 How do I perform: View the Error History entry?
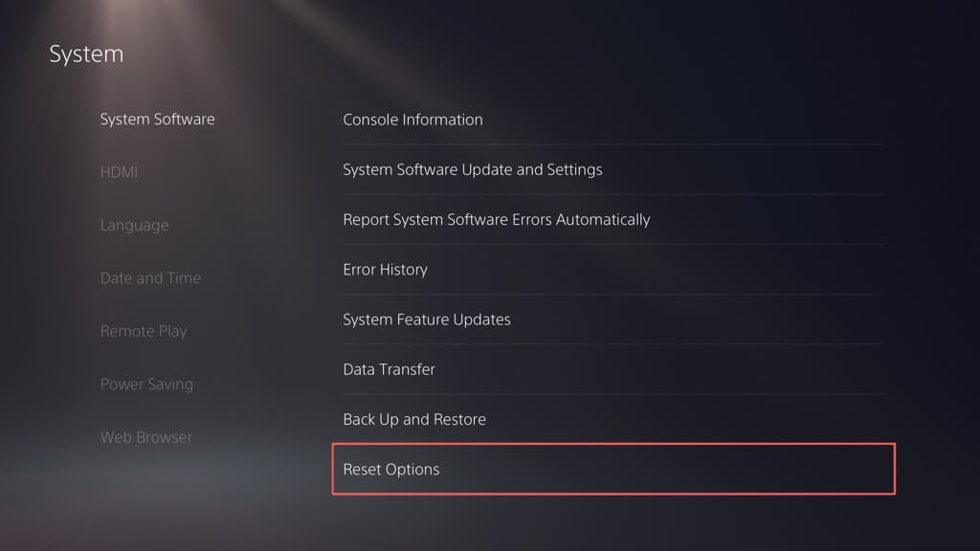(x=385, y=270)
